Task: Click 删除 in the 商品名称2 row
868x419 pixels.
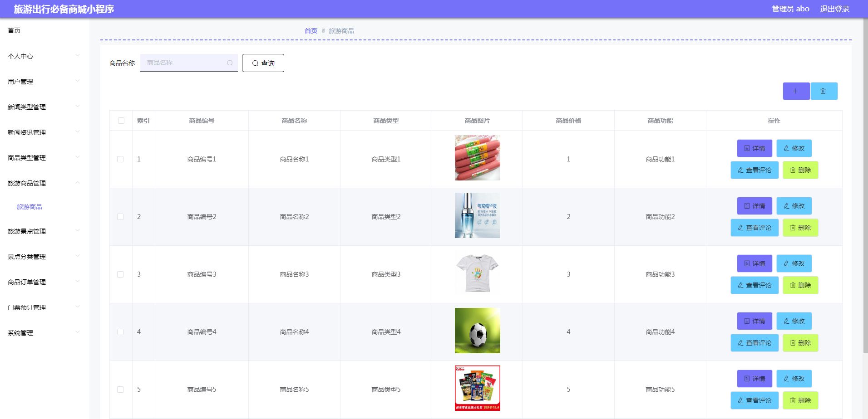Action: (800, 228)
